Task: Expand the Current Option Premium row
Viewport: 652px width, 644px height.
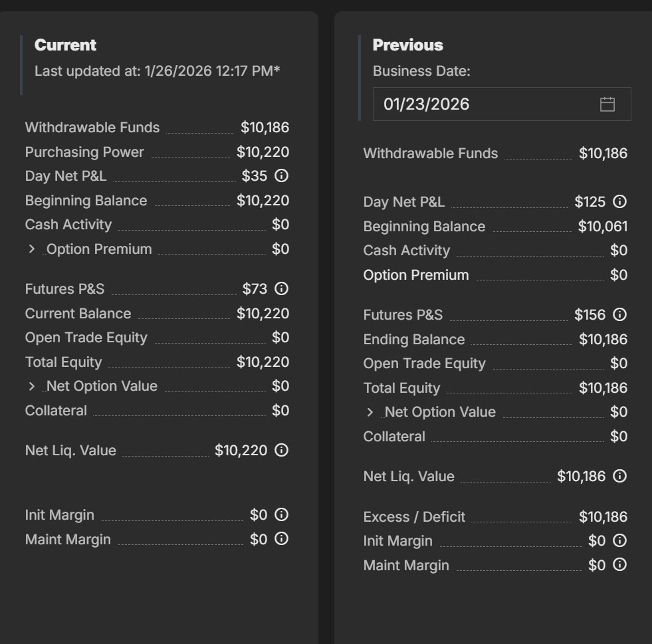Action: [31, 249]
